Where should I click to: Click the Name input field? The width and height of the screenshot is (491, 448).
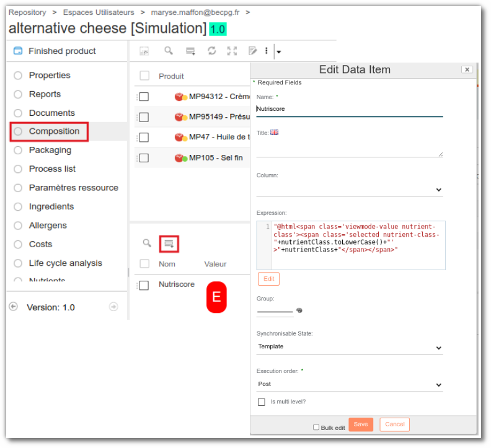coord(350,109)
